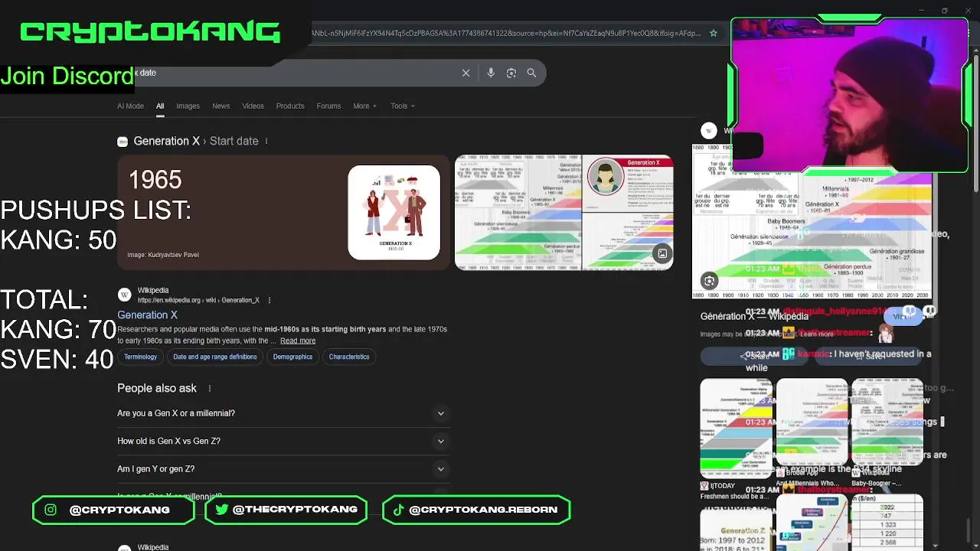Click the Learn more link in side panel
The width and height of the screenshot is (980, 551).
(815, 334)
